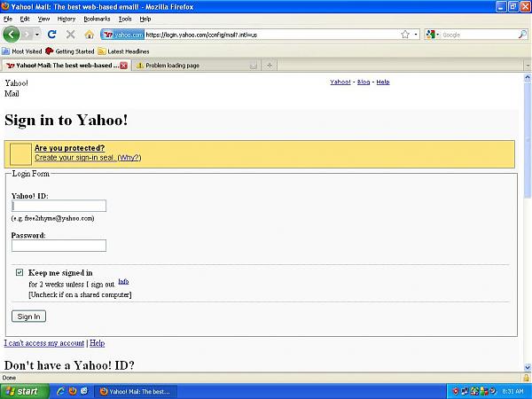
Task: Open the View menu
Action: (x=43, y=19)
